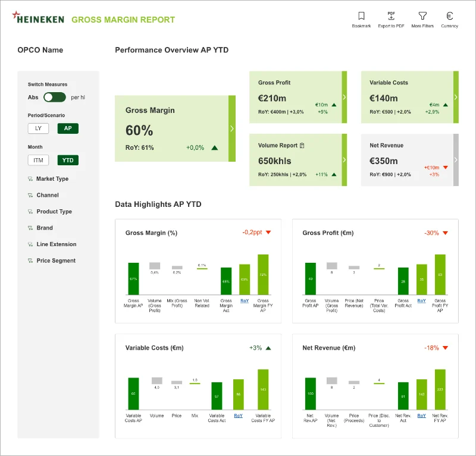This screenshot has height=456, width=476.
Task: Expand Net Revenue card chevron
Action: coord(456,160)
